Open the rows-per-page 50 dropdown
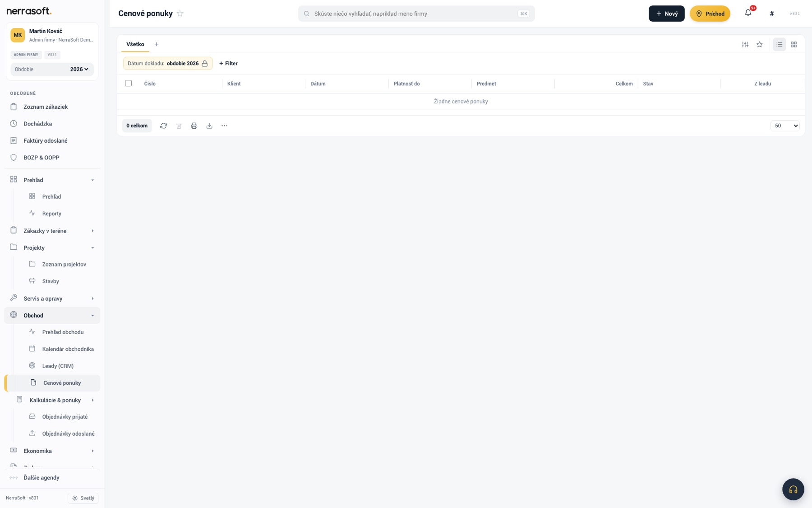This screenshot has width=812, height=508. tap(785, 126)
